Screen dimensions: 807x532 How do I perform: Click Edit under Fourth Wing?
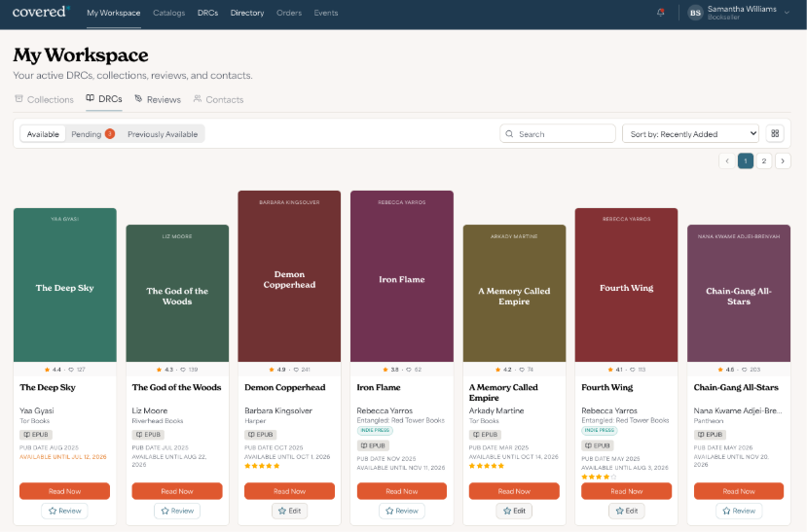tap(626, 511)
